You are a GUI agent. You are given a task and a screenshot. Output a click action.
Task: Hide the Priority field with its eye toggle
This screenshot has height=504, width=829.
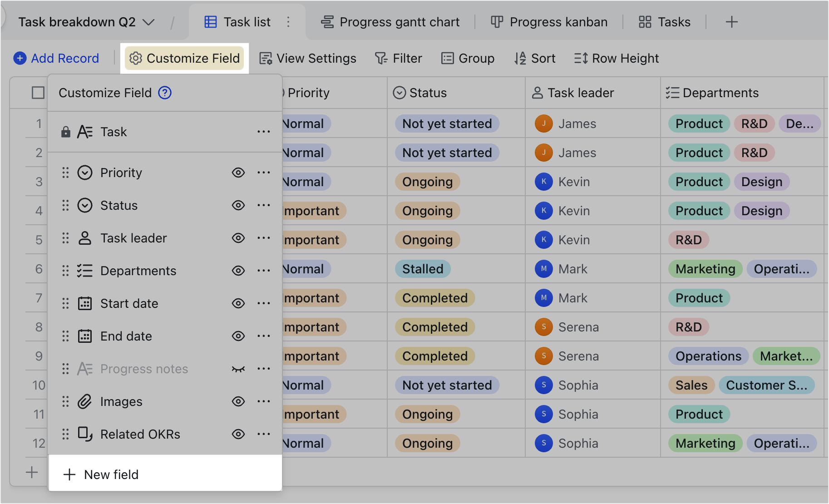point(238,173)
